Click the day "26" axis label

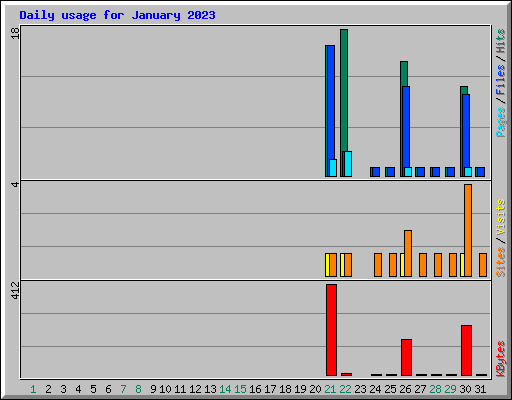(405, 389)
